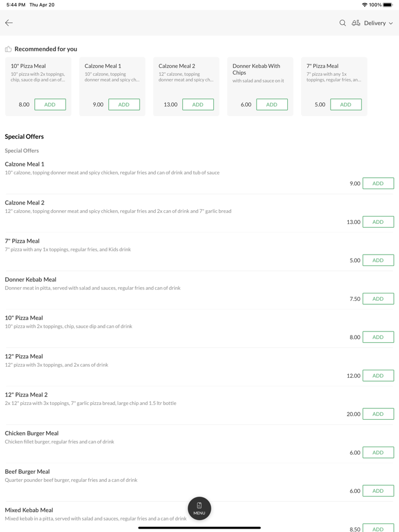This screenshot has width=399, height=532.
Task: Add Chicken Burger Meal to order
Action: tap(378, 452)
